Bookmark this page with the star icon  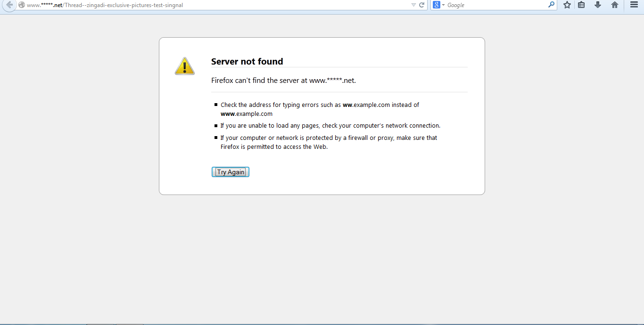tap(567, 5)
